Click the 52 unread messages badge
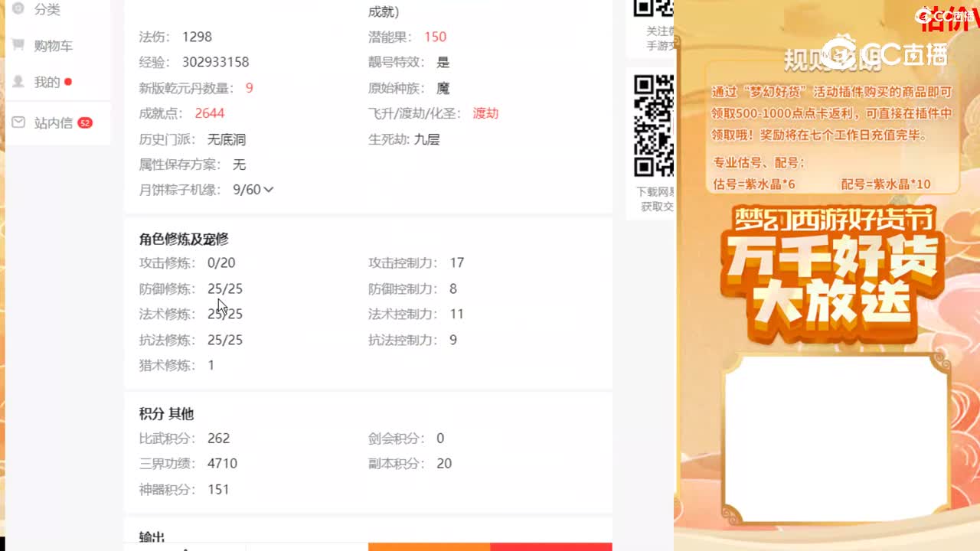 click(85, 122)
